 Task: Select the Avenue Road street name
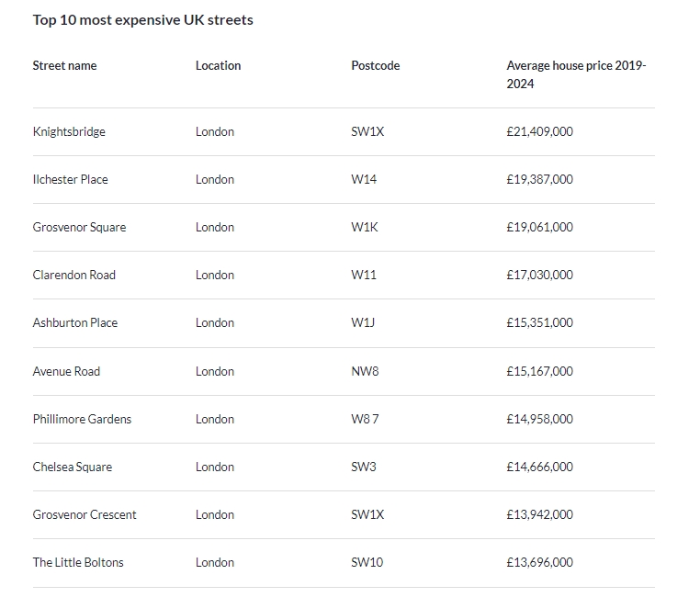(x=66, y=371)
